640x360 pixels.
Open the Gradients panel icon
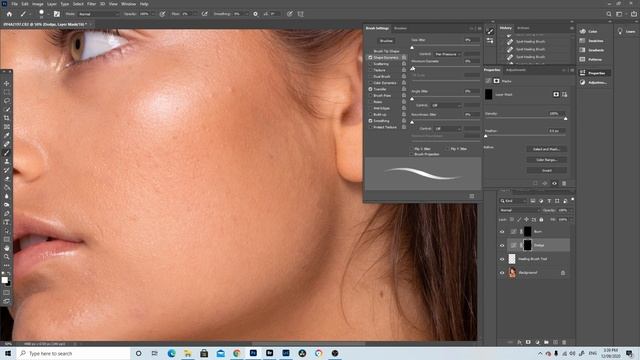pos(582,50)
